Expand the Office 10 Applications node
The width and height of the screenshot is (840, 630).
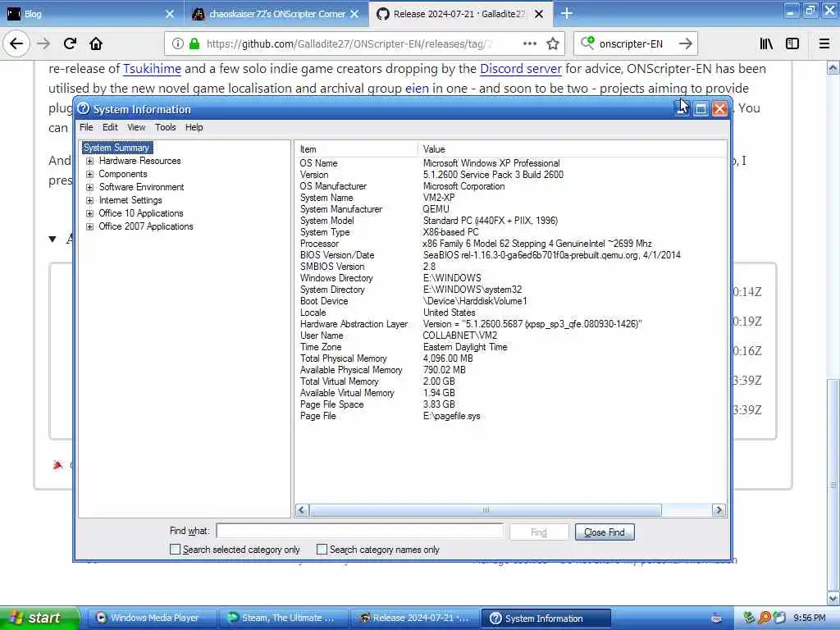(90, 213)
